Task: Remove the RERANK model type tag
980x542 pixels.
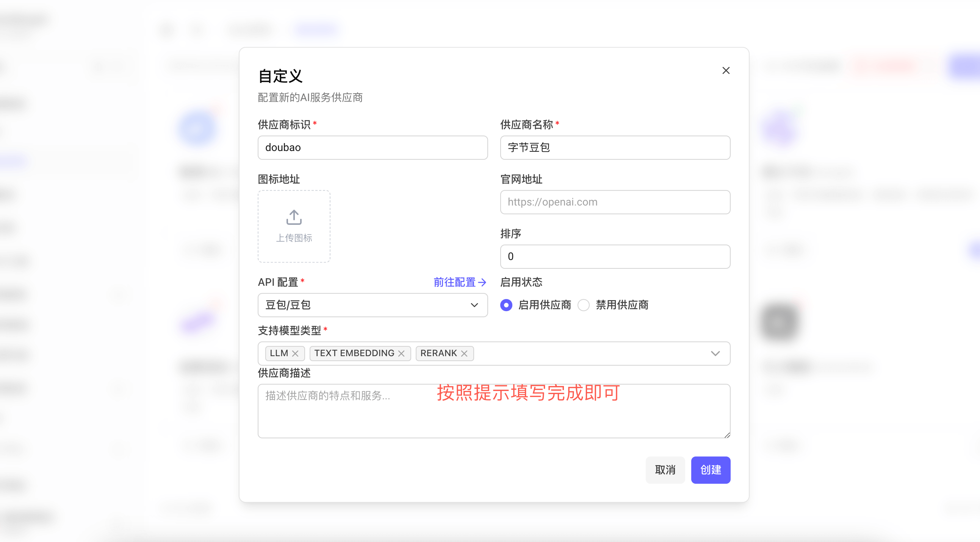Action: (x=464, y=354)
